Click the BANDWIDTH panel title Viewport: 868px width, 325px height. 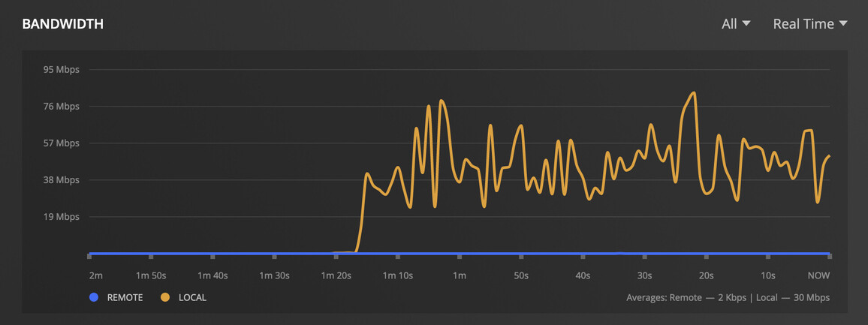[x=62, y=24]
